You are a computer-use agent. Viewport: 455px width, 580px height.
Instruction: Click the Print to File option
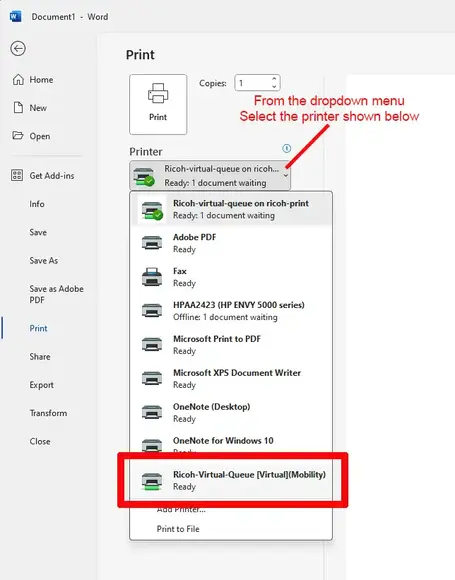[178, 529]
